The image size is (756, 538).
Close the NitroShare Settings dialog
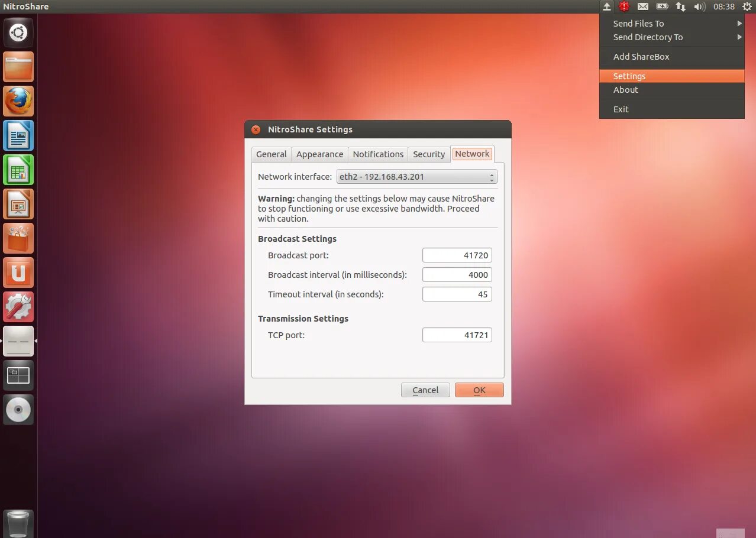[256, 129]
